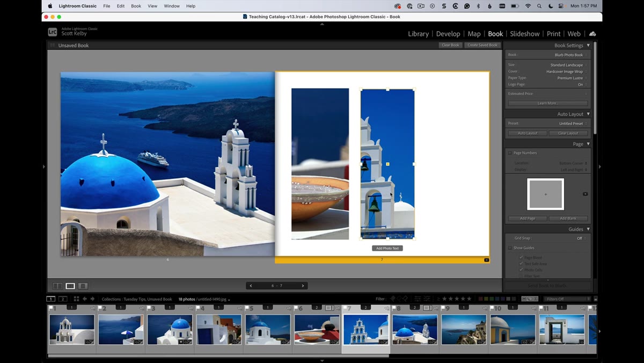
Task: Switch to the Print module
Action: (554, 34)
